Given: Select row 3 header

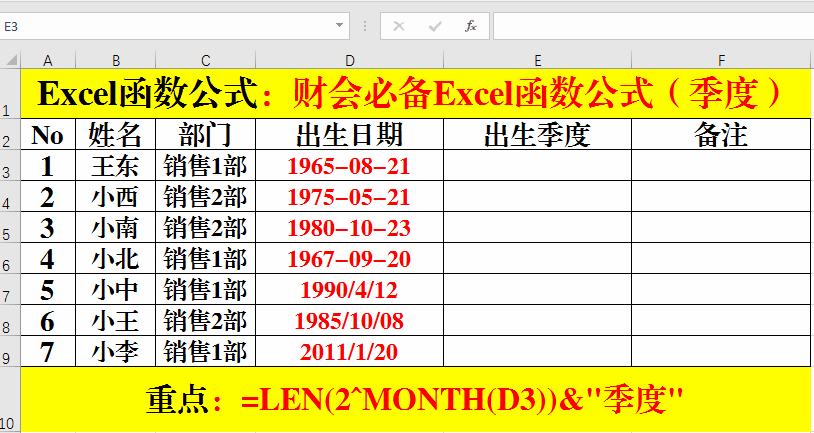Looking at the screenshot, I should click(10, 165).
